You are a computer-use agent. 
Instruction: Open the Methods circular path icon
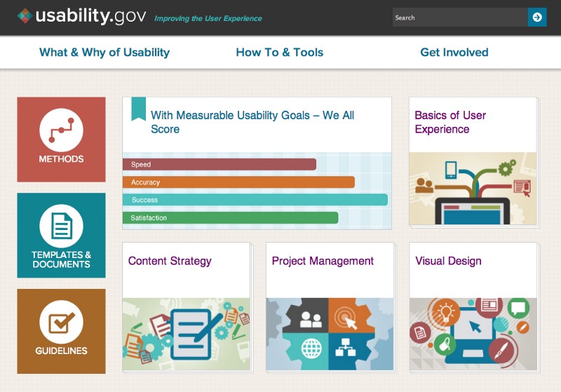[x=61, y=130]
